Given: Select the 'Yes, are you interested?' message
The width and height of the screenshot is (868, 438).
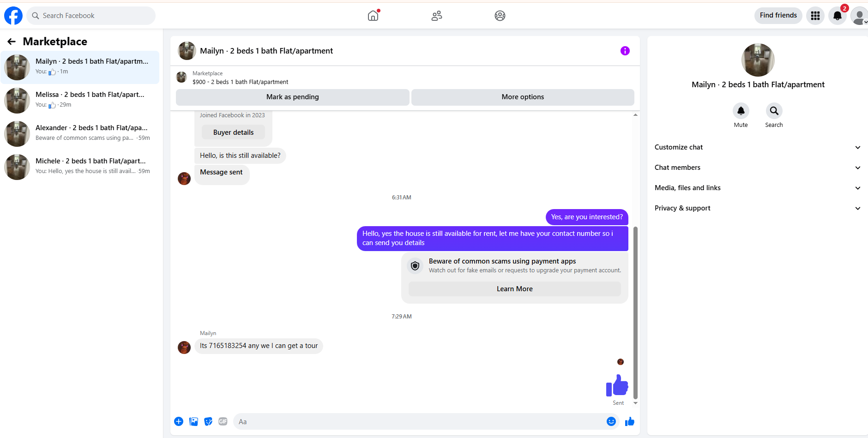Looking at the screenshot, I should 587,217.
